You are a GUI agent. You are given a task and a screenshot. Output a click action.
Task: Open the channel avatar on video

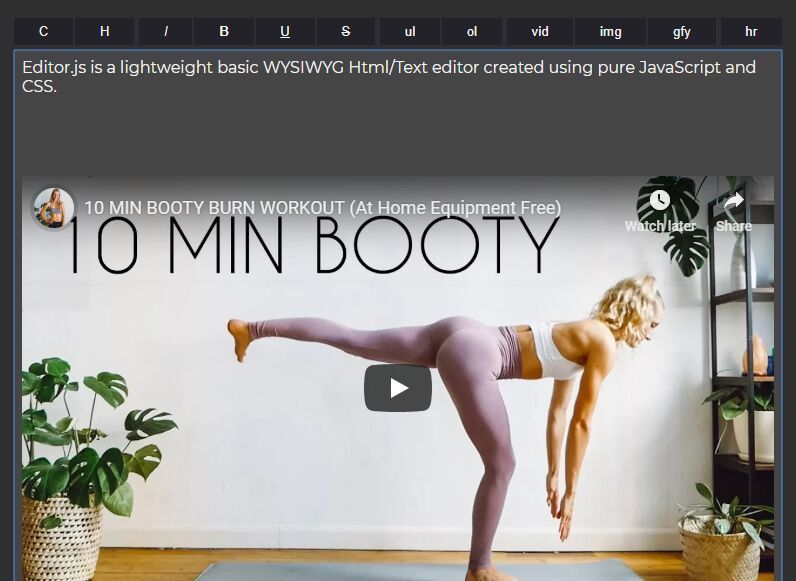click(x=53, y=208)
